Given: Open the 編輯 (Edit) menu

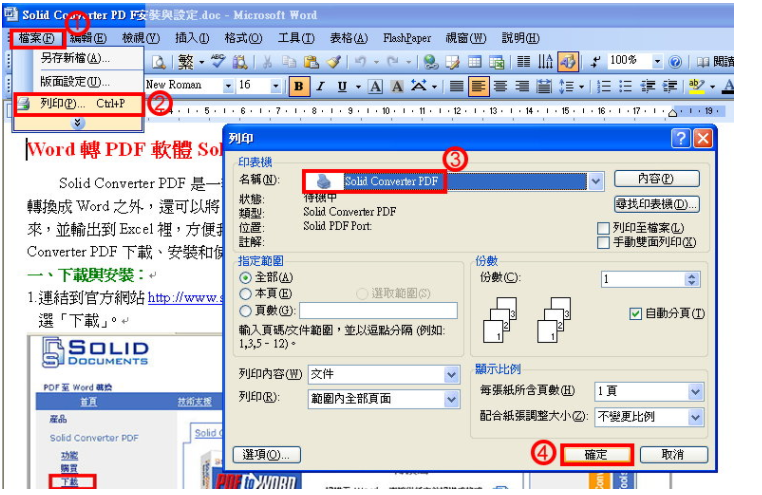Looking at the screenshot, I should tap(88, 38).
